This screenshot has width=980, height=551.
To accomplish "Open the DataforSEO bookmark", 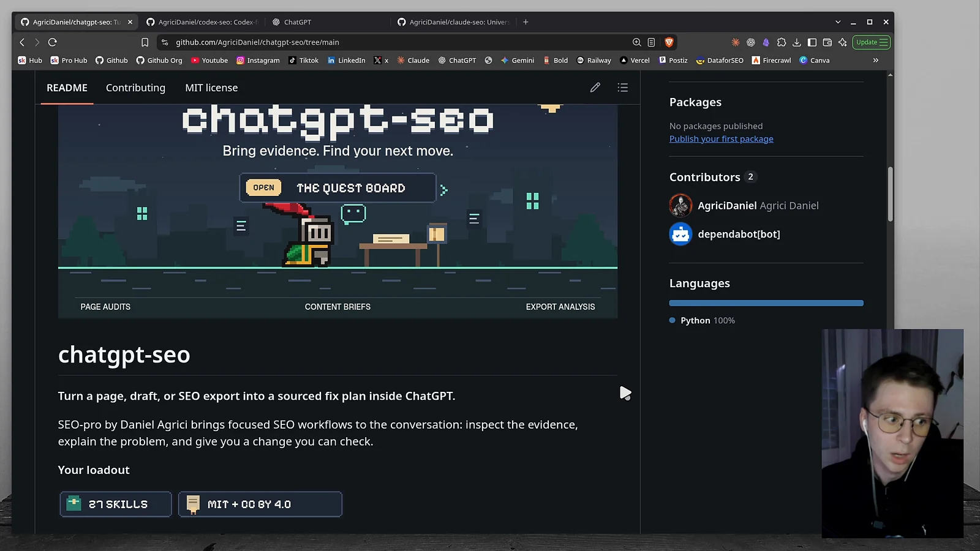I will pyautogui.click(x=720, y=61).
